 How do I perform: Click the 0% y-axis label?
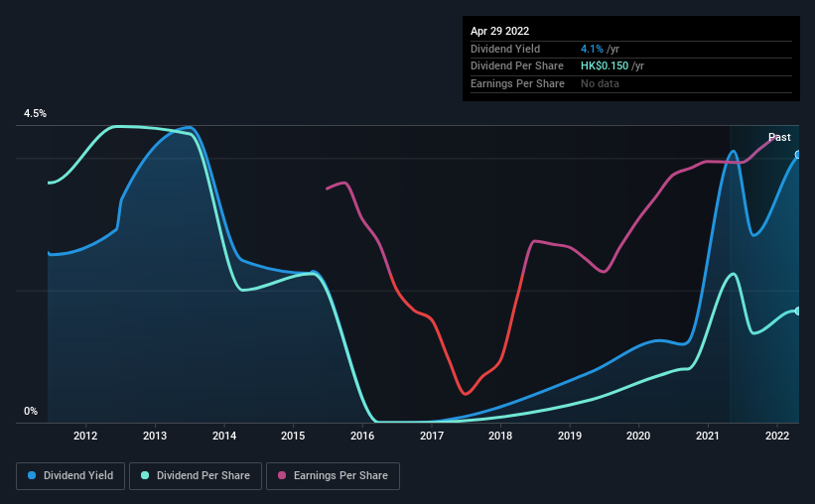[31, 411]
